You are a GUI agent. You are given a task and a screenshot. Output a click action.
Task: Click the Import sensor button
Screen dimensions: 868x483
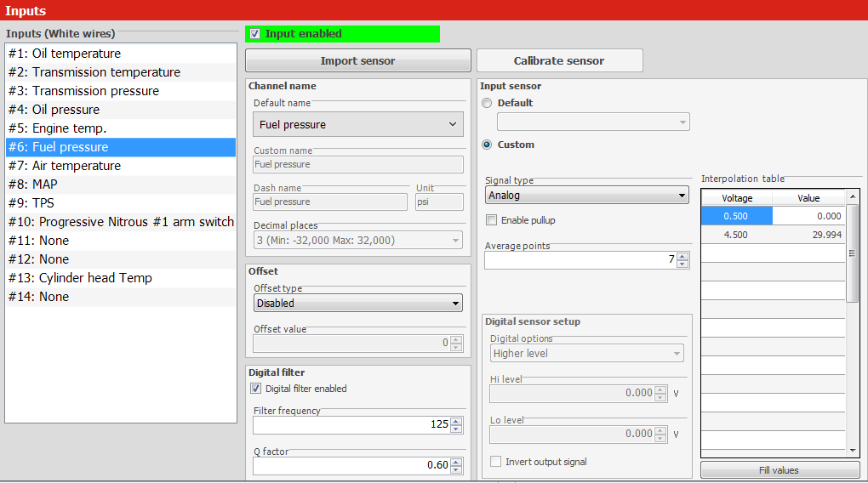click(x=357, y=61)
